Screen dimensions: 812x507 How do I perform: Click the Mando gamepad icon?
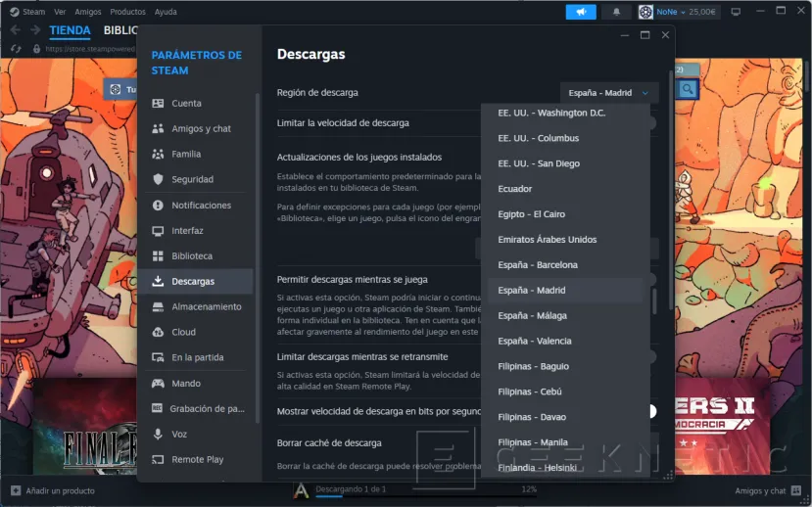[158, 384]
